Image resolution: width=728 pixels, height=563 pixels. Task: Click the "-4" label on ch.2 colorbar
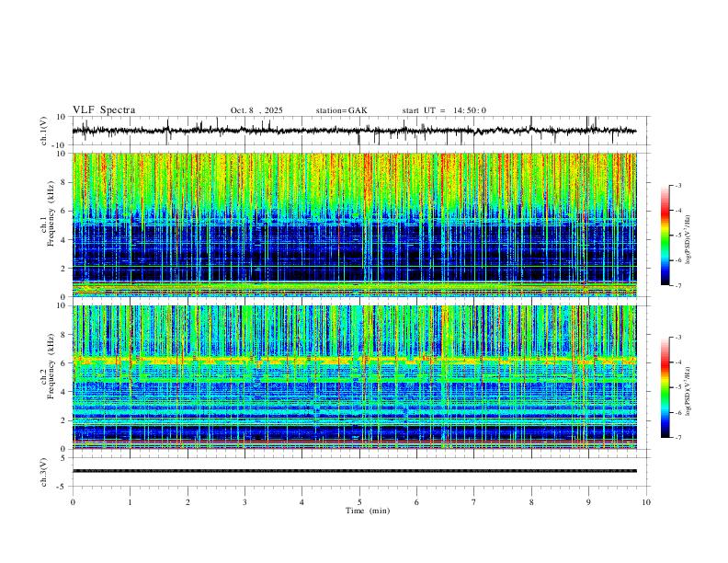click(x=677, y=362)
